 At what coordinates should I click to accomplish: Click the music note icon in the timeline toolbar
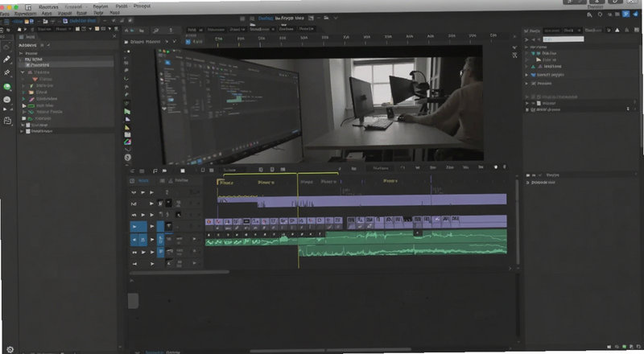pos(155,171)
